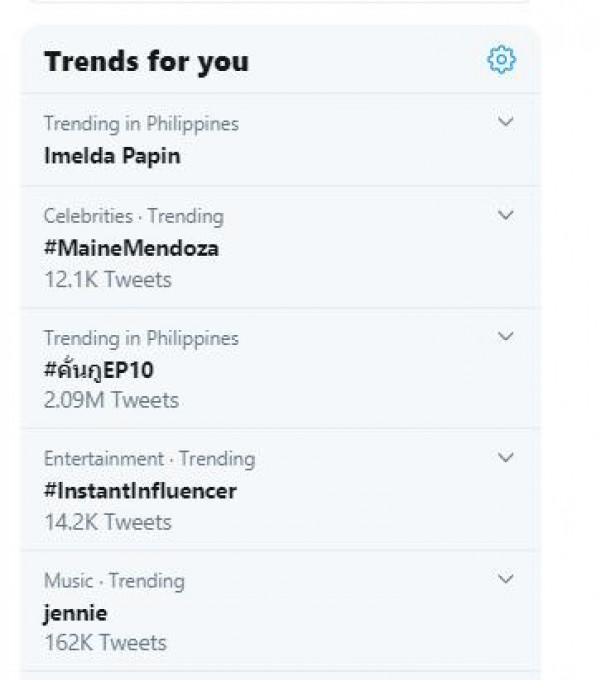Open the chevron menu beside #MaineMendoza

click(x=506, y=215)
